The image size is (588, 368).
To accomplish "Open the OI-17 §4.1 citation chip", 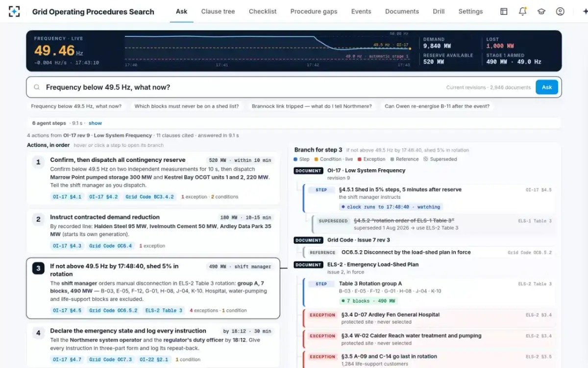I will (67, 197).
